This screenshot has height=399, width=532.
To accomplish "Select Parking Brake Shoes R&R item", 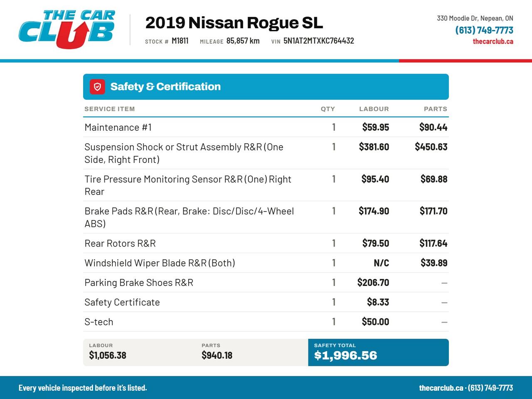I will [x=139, y=283].
